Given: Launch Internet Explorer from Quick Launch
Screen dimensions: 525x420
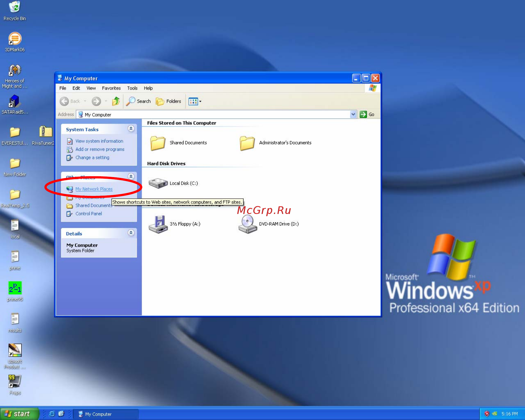Looking at the screenshot, I should pyautogui.click(x=52, y=414).
